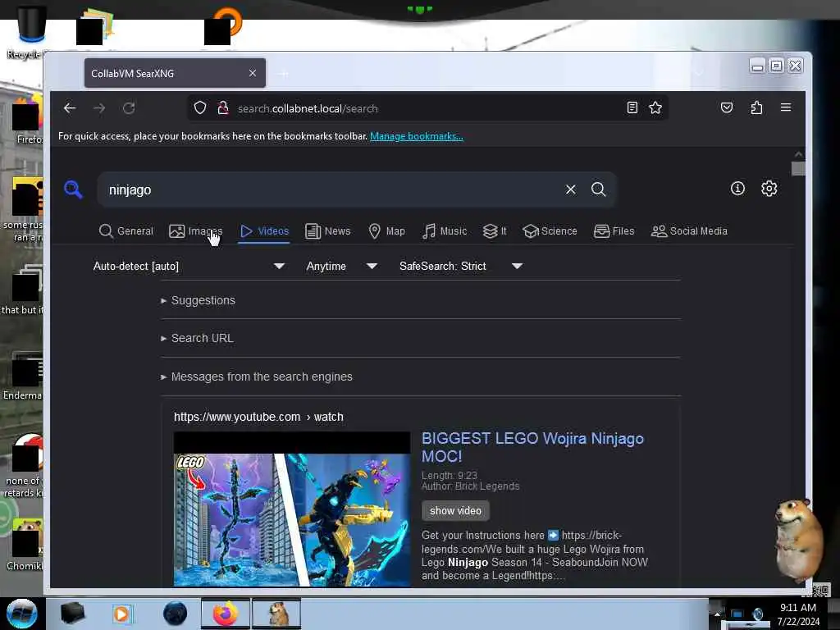This screenshot has height=630, width=840.
Task: Click the black box taskbar icon
Action: 72,614
